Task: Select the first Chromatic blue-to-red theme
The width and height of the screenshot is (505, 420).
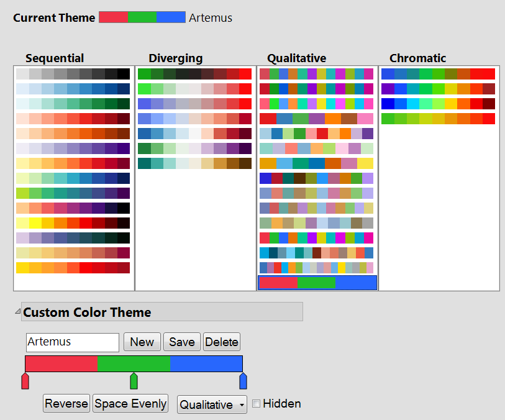Action: [438, 73]
